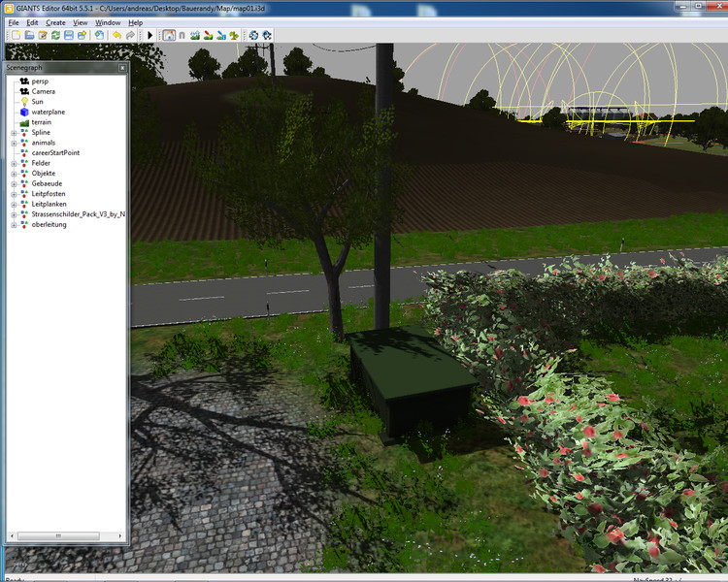Open the Window menu
This screenshot has width=728, height=582.
pyautogui.click(x=108, y=22)
